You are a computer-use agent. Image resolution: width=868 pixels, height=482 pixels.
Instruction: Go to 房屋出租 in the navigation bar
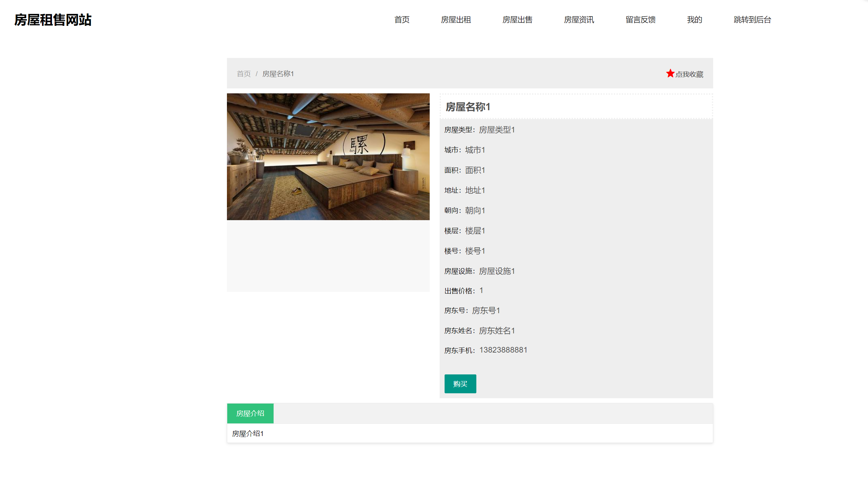click(456, 20)
